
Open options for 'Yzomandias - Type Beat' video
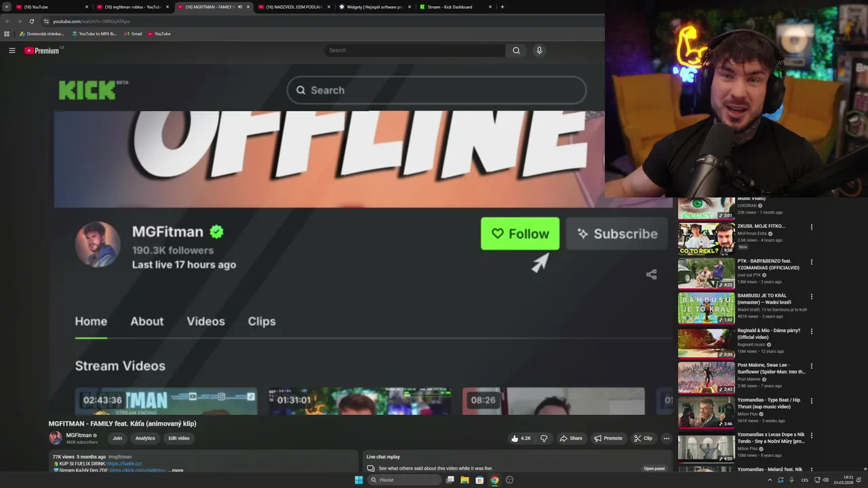[x=811, y=401]
